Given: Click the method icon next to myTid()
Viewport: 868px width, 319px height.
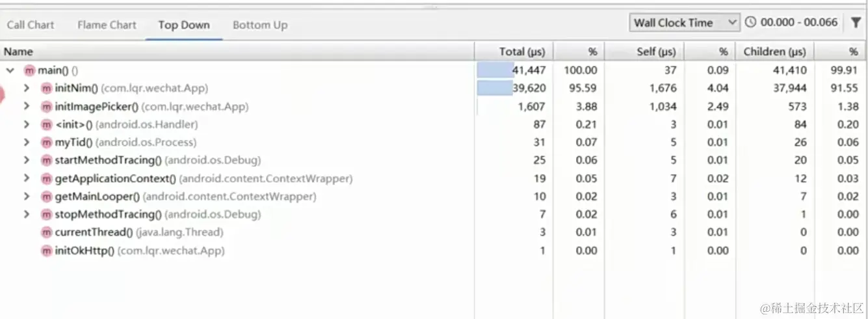Looking at the screenshot, I should (46, 142).
